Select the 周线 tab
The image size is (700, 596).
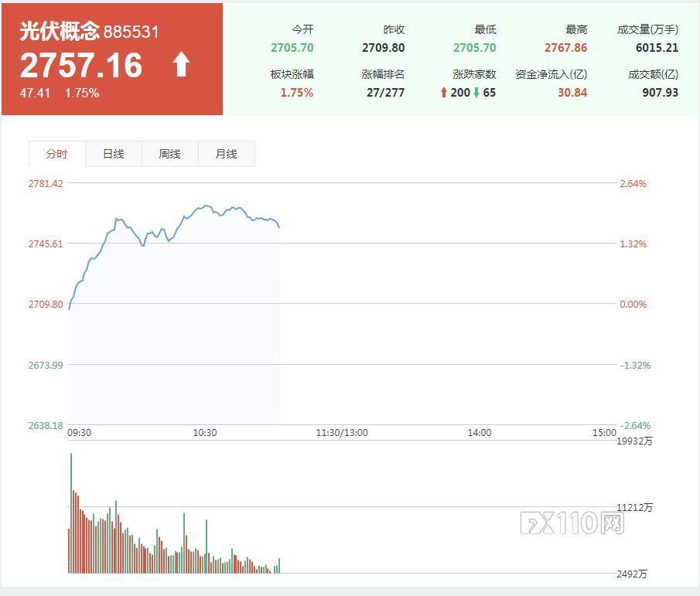click(169, 154)
